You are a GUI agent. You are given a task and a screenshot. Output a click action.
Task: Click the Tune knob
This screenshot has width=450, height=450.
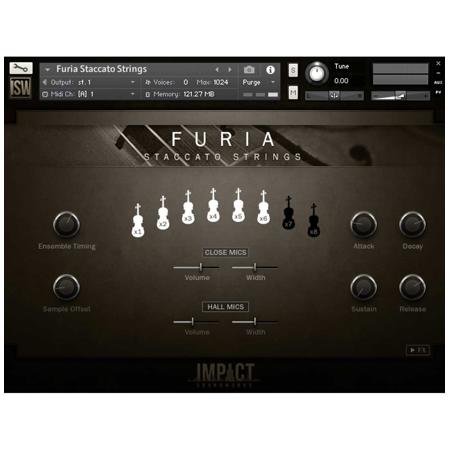tap(317, 73)
